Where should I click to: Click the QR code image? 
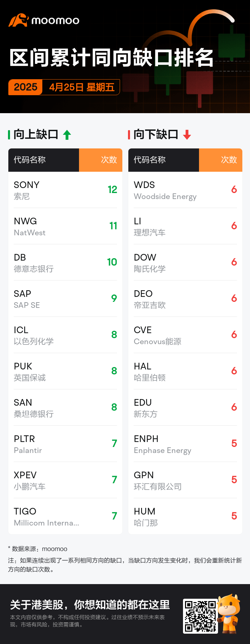click(200, 616)
